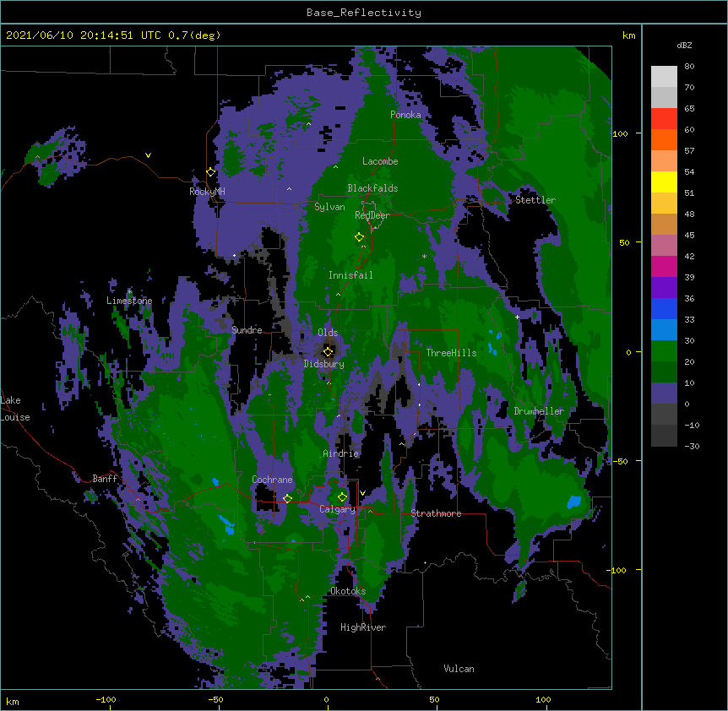The width and height of the screenshot is (728, 711).
Task: Click the RockyMH label
Action: [x=207, y=192]
